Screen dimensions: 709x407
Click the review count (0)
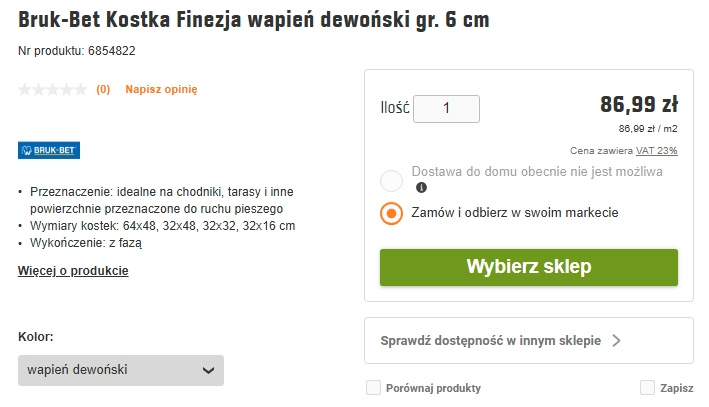[103, 90]
